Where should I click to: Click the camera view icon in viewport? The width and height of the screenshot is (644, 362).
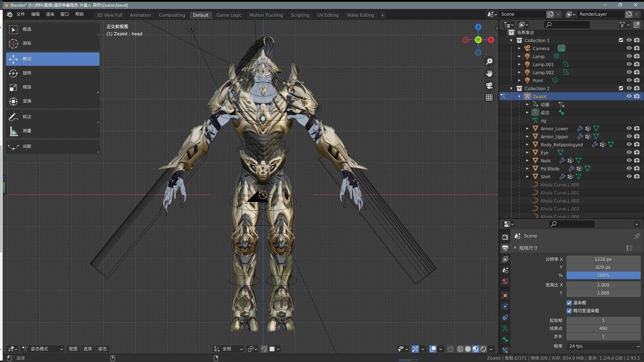(489, 85)
